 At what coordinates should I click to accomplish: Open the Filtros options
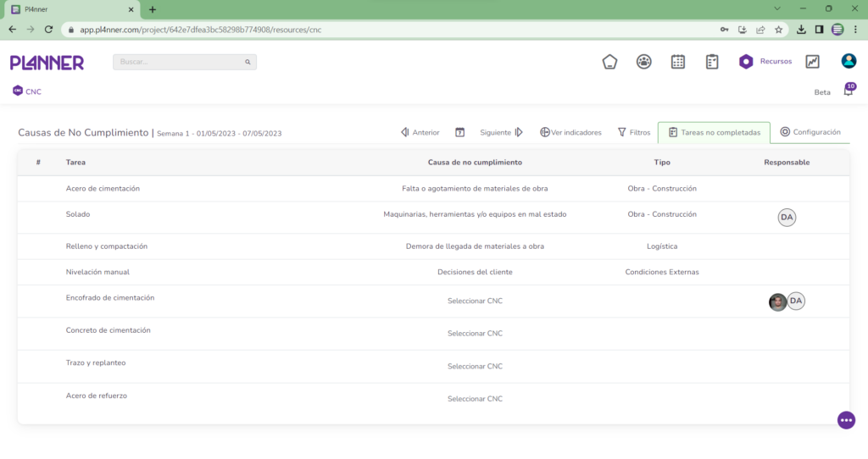pos(634,133)
